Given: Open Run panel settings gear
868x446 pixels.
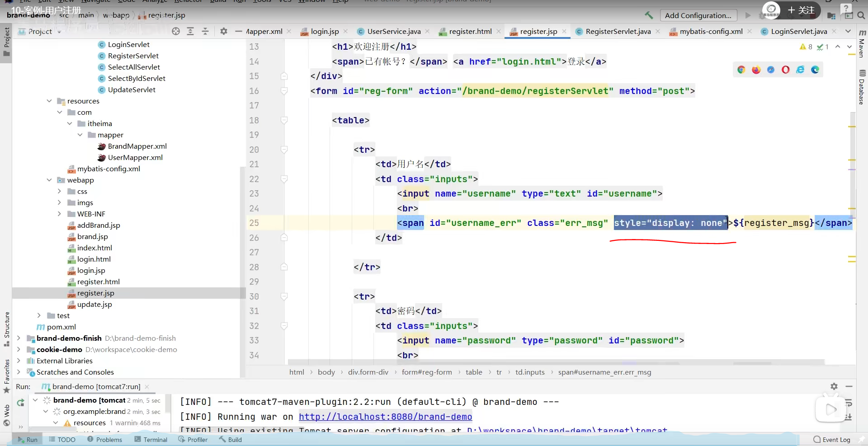Looking at the screenshot, I should click(x=834, y=386).
